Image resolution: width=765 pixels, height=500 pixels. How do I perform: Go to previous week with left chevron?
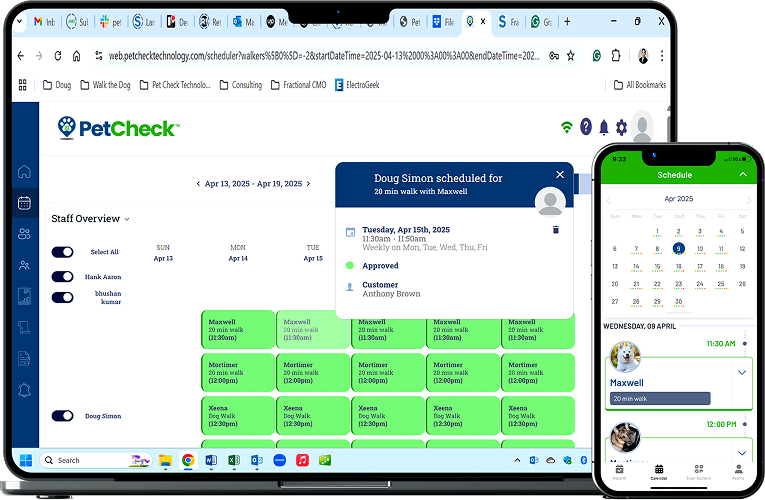pos(198,184)
